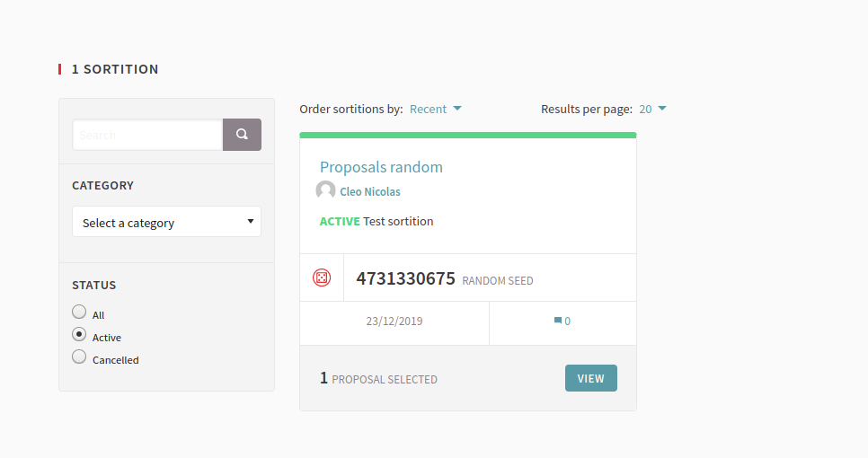Click the Active Test sortition description
The height and width of the screenshot is (458, 868).
click(x=376, y=221)
